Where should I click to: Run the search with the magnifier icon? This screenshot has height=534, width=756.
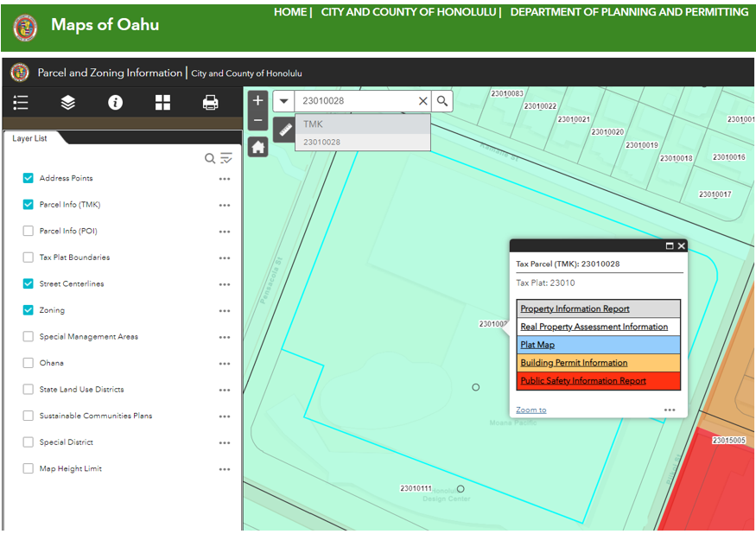442,100
